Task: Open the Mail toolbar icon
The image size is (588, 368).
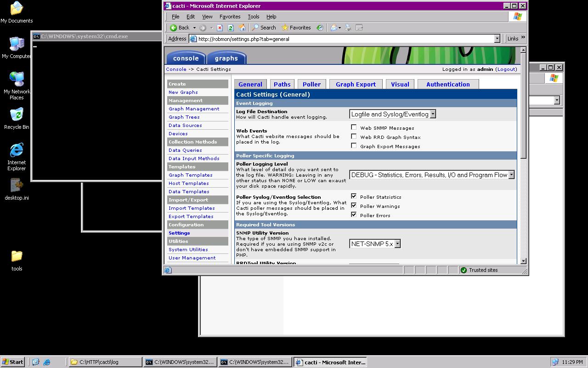Action: (334, 28)
